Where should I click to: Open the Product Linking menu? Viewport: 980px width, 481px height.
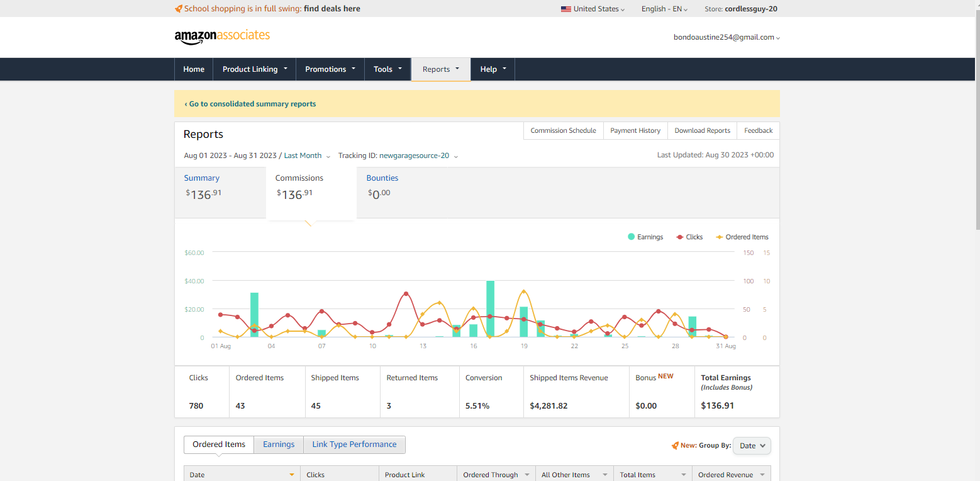255,69
